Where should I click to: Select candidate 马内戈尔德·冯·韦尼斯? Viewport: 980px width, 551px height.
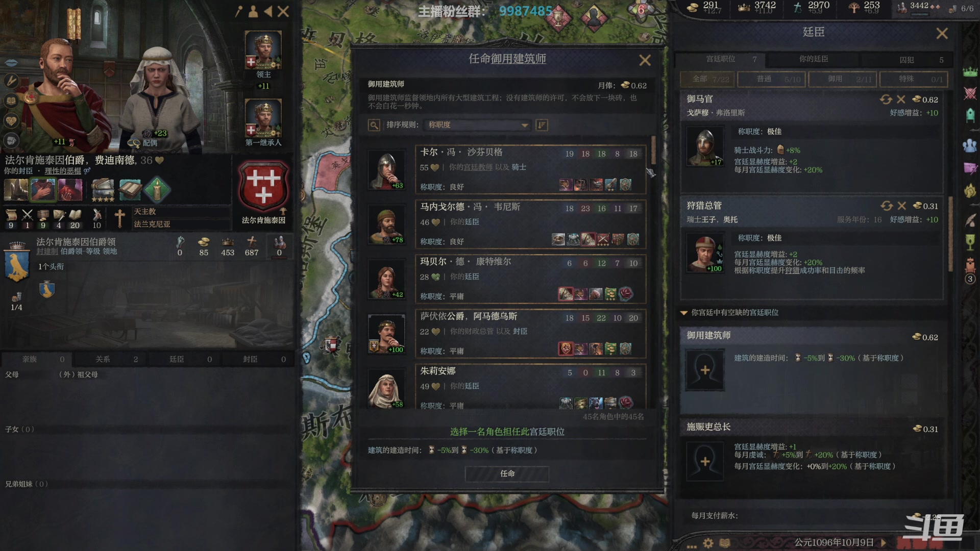pyautogui.click(x=531, y=224)
